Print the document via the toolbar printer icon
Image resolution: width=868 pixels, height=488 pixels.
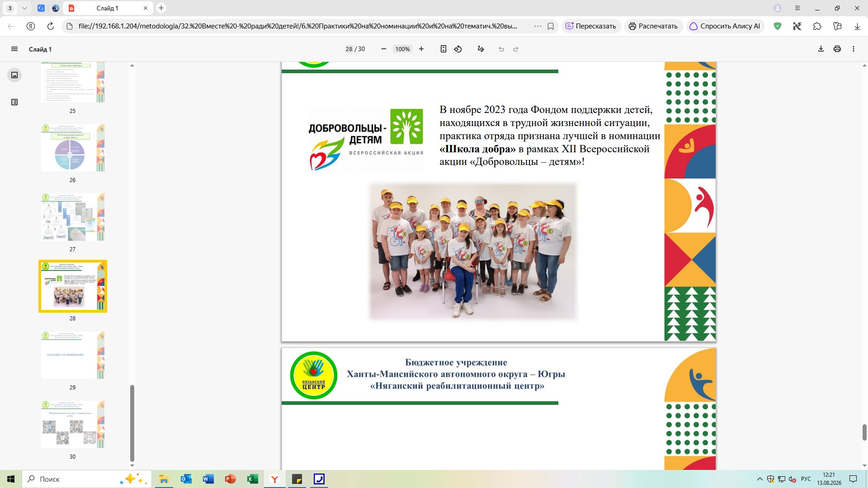coord(837,49)
